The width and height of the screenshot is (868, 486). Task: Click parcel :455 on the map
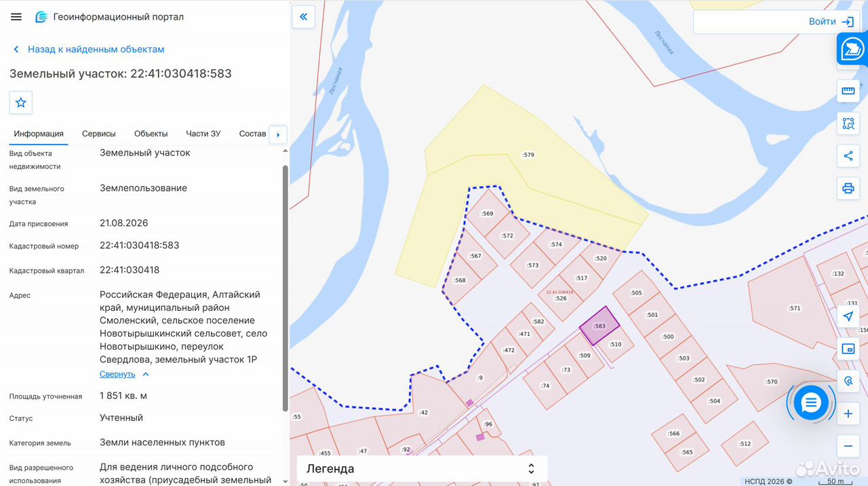coord(325,453)
